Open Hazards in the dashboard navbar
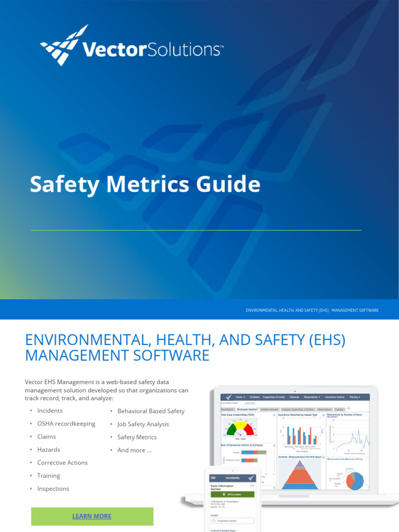The image size is (399, 532). click(294, 397)
